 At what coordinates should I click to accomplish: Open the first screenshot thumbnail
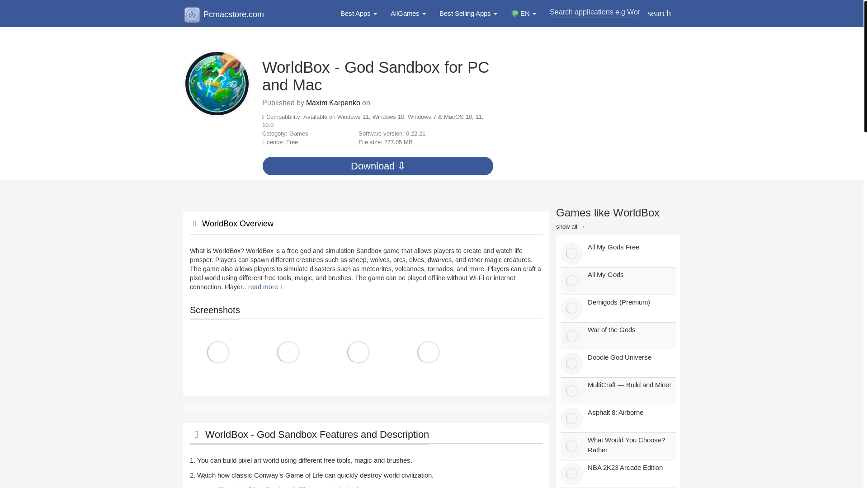(x=218, y=352)
